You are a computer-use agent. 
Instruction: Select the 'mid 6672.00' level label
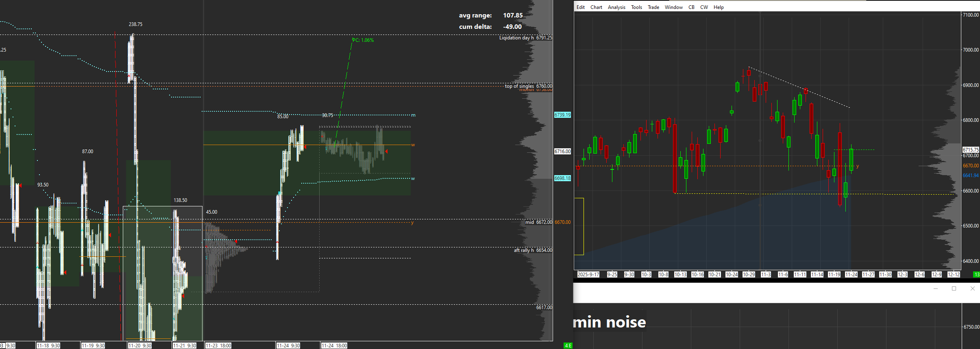point(539,222)
